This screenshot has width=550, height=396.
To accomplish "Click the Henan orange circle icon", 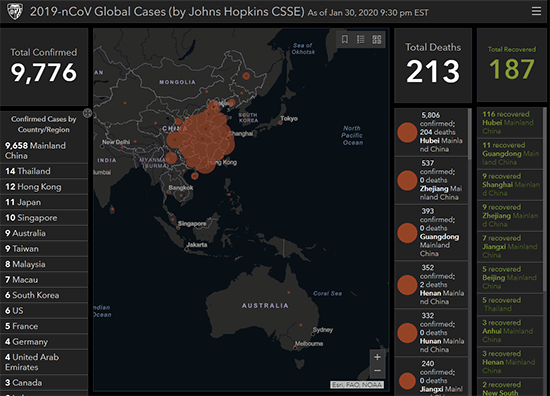I will [407, 284].
